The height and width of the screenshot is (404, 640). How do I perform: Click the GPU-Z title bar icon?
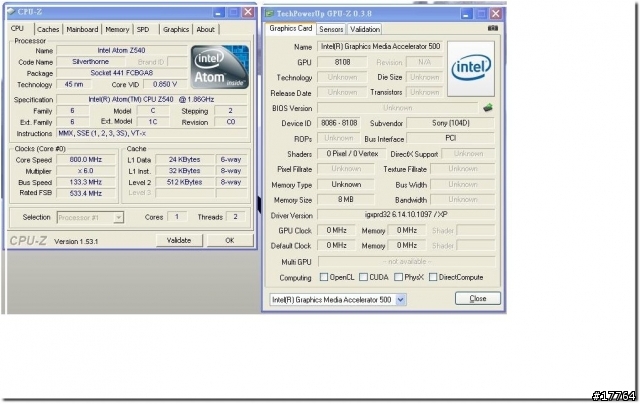pos(269,13)
